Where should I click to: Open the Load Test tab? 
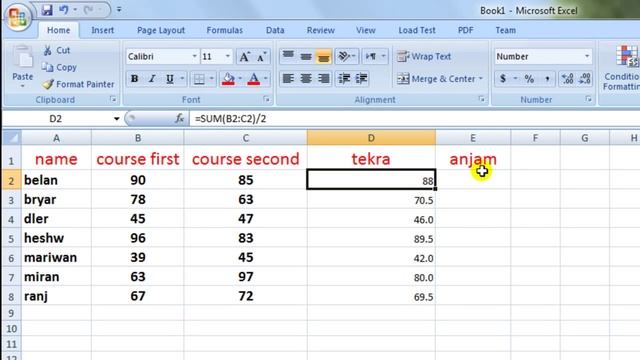coord(417,30)
